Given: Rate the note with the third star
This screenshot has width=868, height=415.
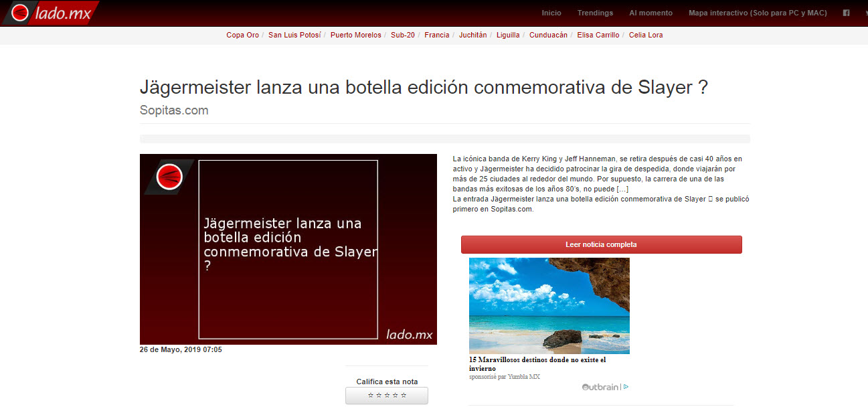Looking at the screenshot, I should pyautogui.click(x=387, y=396).
